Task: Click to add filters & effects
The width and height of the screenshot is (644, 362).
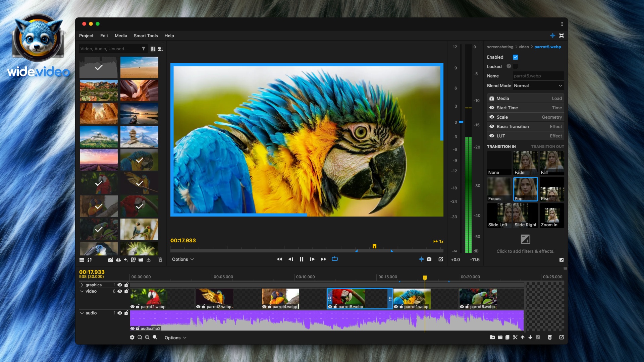Action: pos(525,244)
